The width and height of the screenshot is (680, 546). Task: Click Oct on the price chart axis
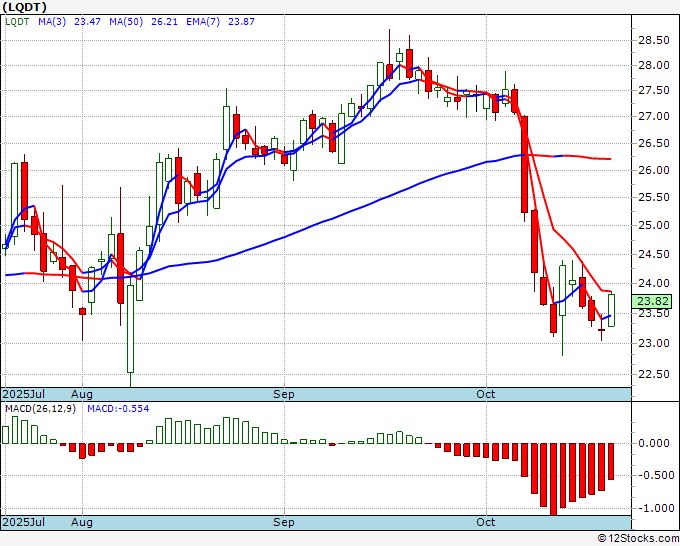click(x=485, y=394)
